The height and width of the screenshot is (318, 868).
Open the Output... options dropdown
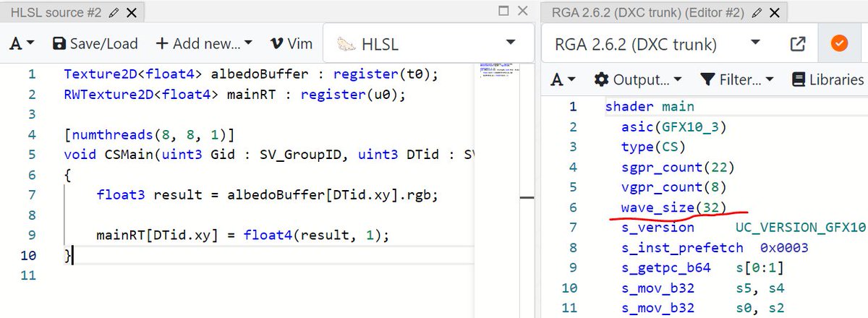(637, 79)
